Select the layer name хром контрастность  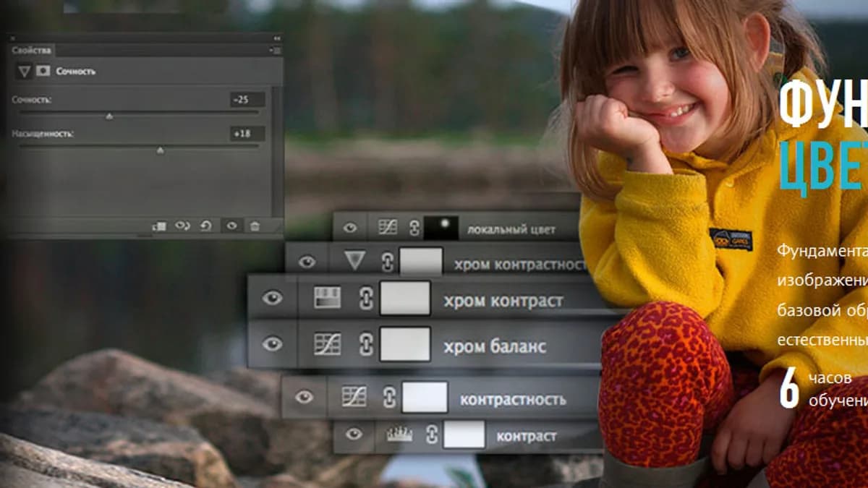coord(519,265)
